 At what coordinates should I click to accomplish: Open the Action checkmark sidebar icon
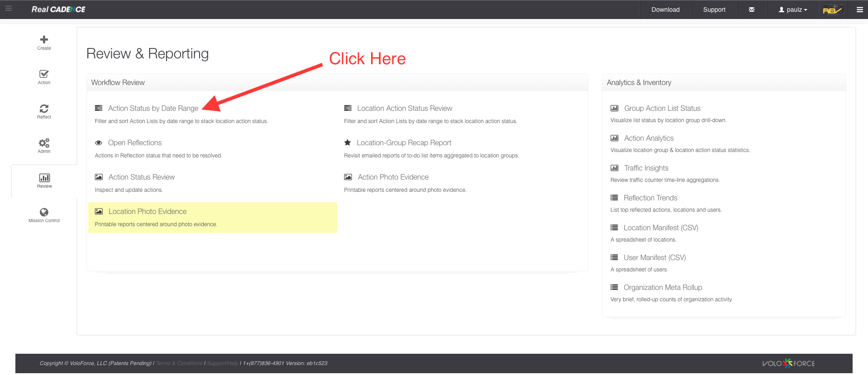(44, 74)
